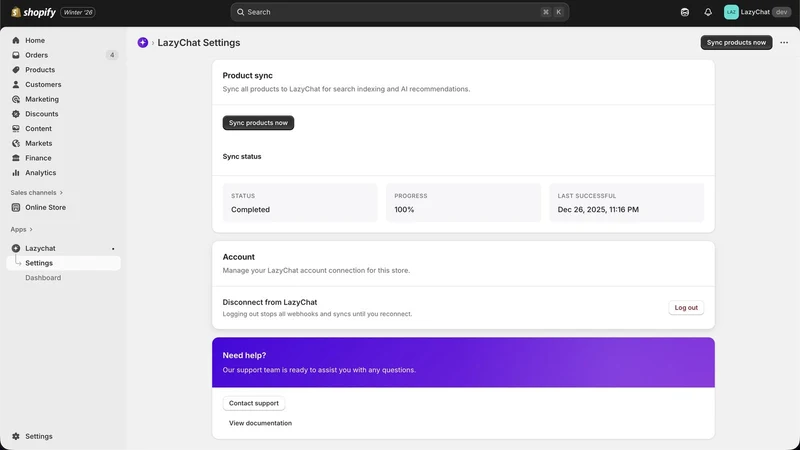This screenshot has width=800, height=450.
Task: Open the three-dot more actions menu
Action: point(784,43)
